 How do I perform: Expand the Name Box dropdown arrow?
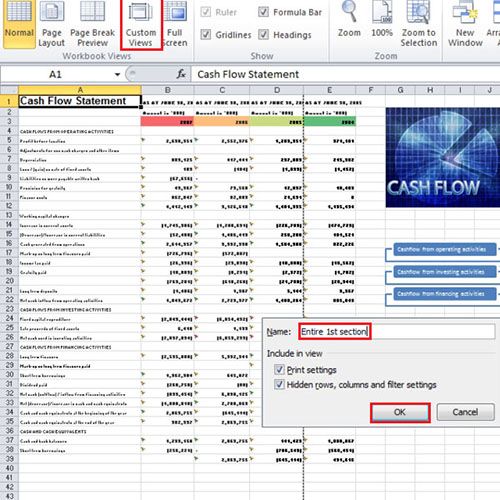pos(117,74)
